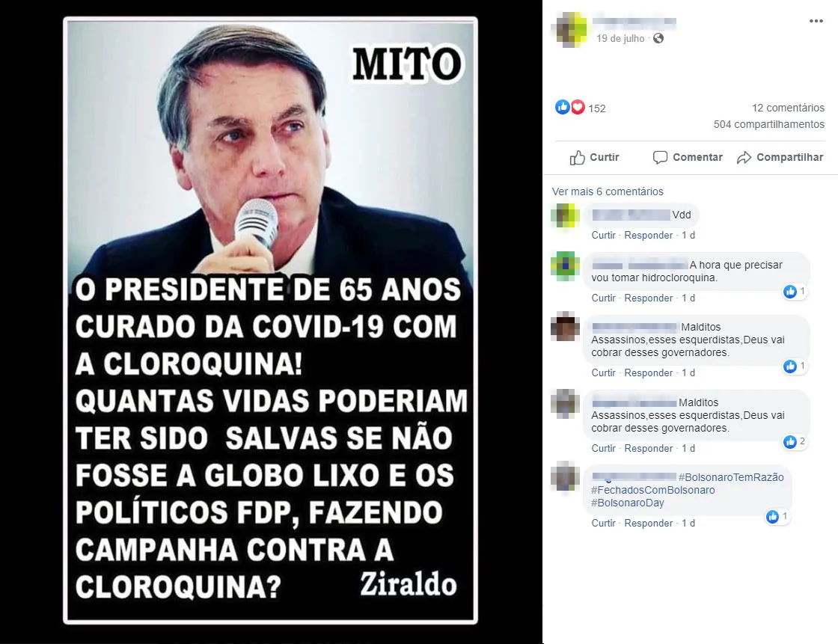This screenshot has height=644, width=838.
Task: Click the Comentar speech bubble button
Action: tap(688, 157)
